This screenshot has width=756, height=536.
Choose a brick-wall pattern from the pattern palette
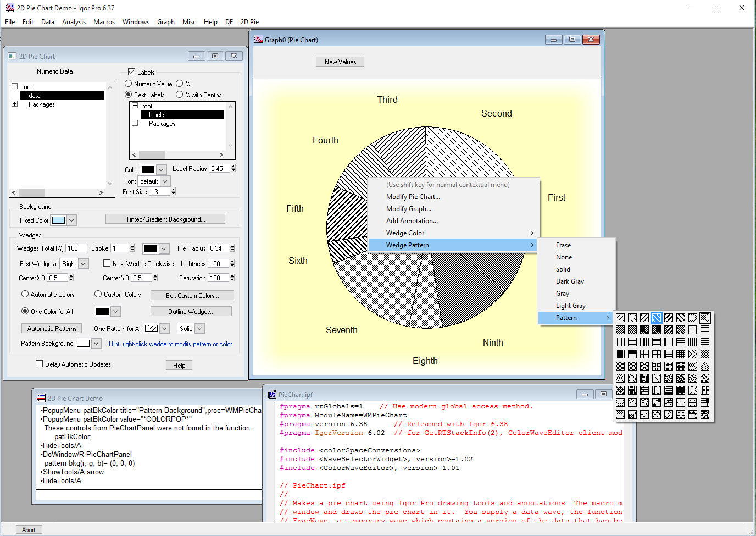(644, 390)
